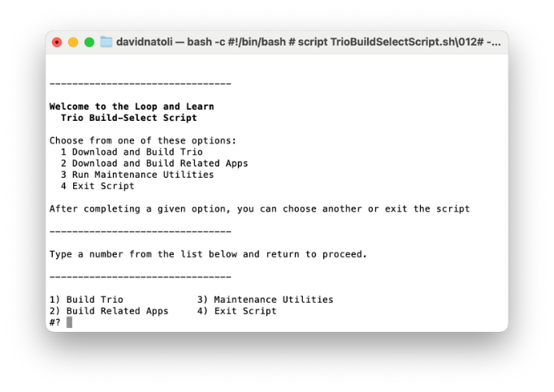Click the 'Welcome to the Loop and Learn' heading

point(132,106)
